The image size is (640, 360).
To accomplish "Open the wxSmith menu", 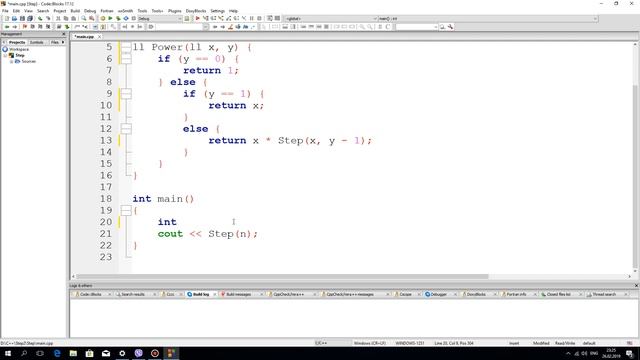I will [125, 11].
